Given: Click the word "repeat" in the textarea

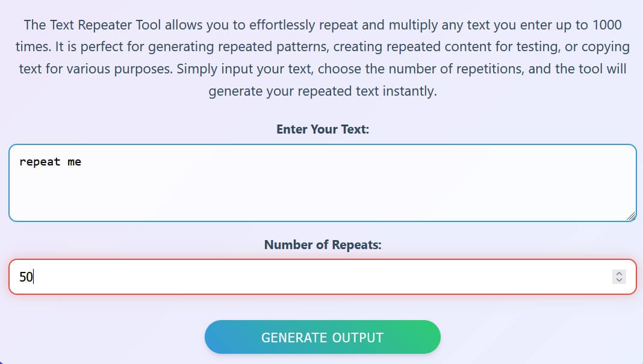Looking at the screenshot, I should pos(40,162).
